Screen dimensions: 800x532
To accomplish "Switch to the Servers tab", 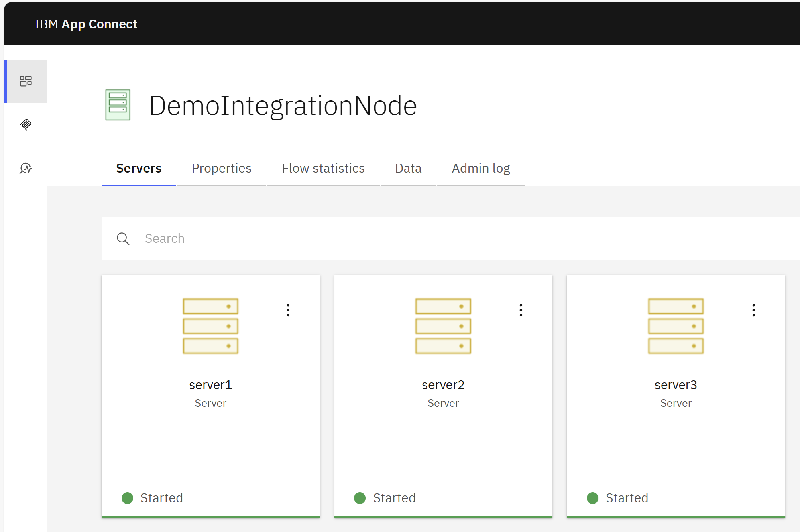I will point(139,168).
